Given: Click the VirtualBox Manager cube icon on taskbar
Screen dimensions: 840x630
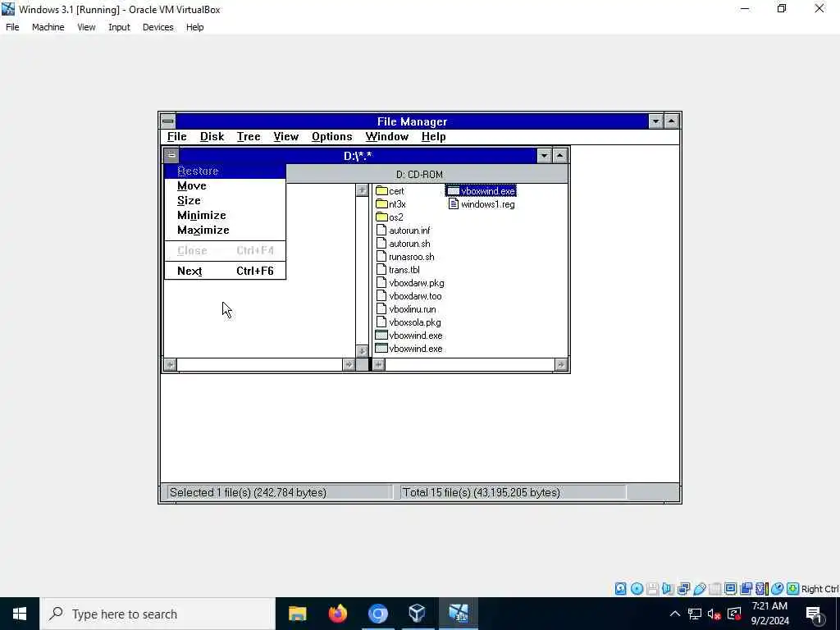Looking at the screenshot, I should 418,614.
